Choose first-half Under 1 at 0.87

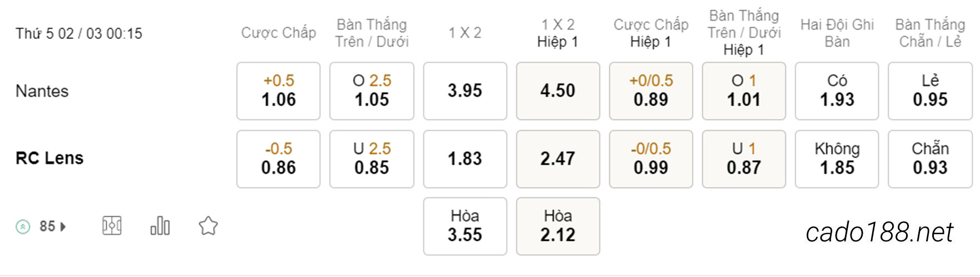coord(744,159)
